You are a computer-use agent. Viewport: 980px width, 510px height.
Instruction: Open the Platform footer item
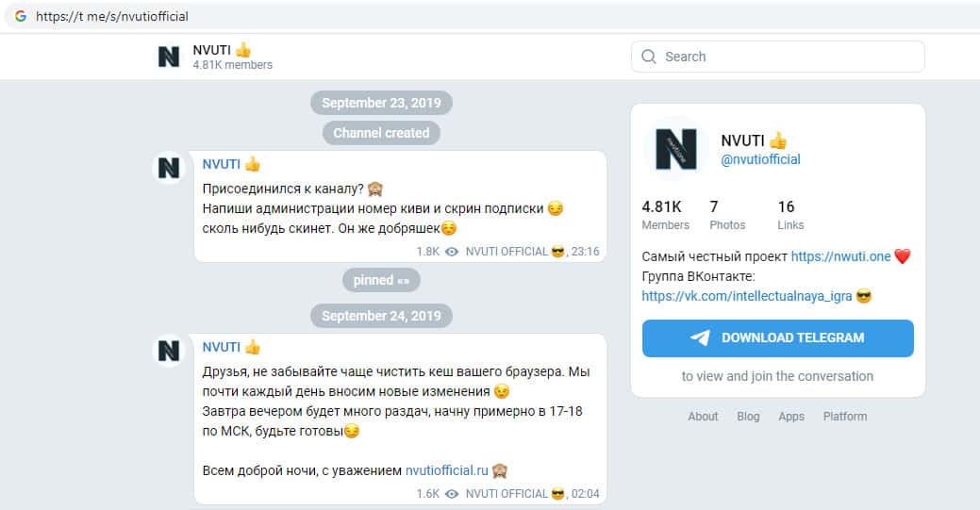[845, 417]
